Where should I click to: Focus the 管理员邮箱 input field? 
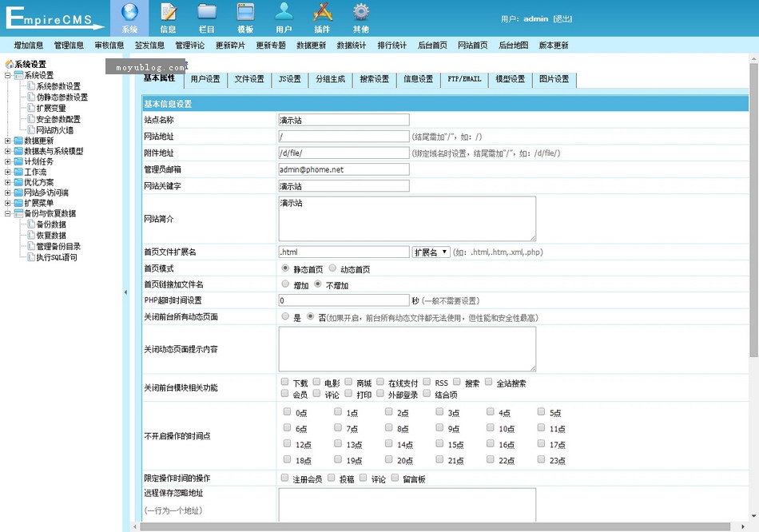344,169
